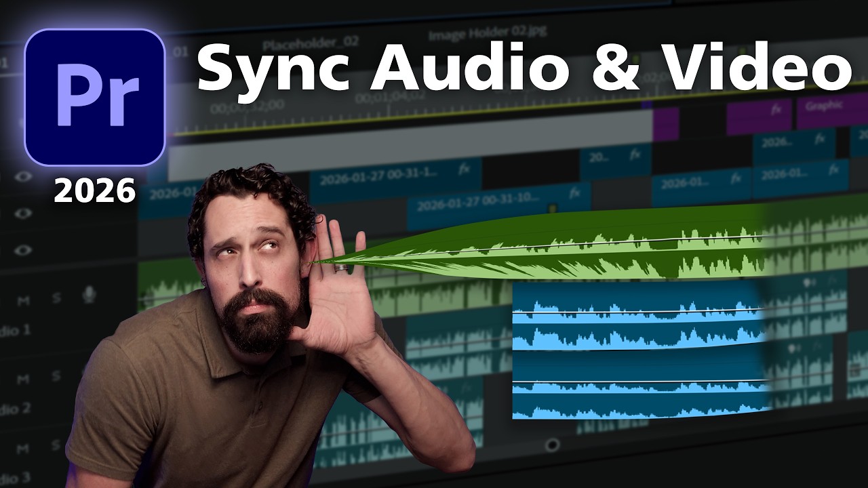Mute Audio 3 with its M button
This screenshot has height=488, width=868.
pyautogui.click(x=22, y=449)
